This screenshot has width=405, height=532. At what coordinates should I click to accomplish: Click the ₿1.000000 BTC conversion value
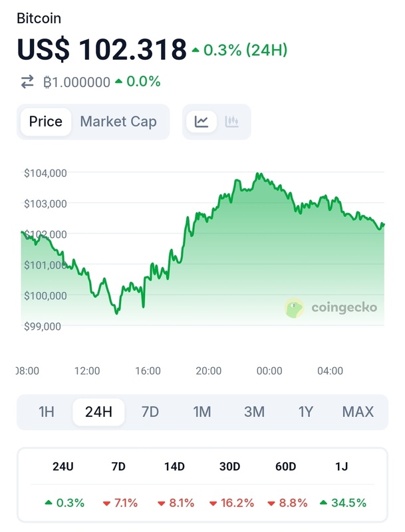(76, 82)
